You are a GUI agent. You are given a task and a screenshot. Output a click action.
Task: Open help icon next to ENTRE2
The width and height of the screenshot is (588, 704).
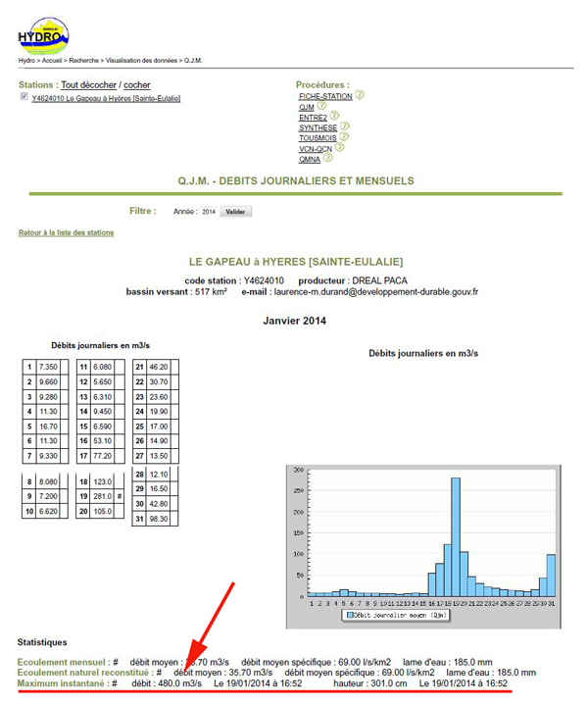334,116
